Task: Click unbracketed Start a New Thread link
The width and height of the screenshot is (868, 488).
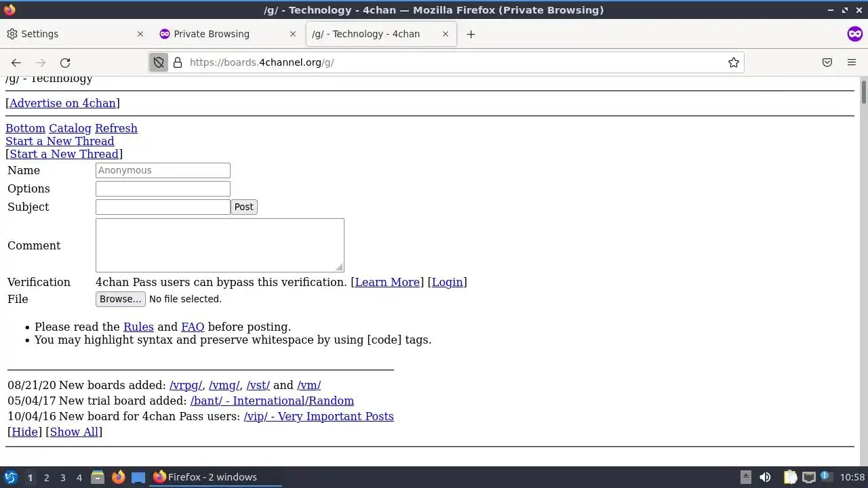Action: click(60, 141)
